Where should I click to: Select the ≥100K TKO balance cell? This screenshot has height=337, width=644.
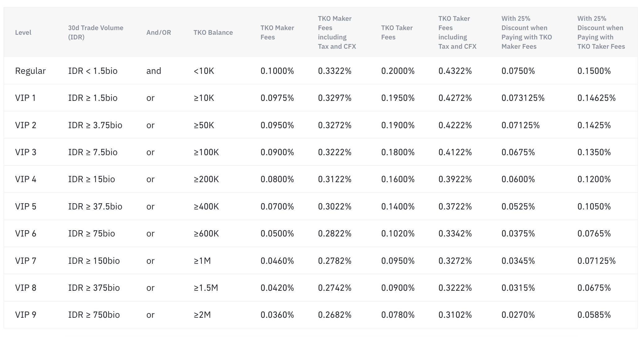(x=206, y=152)
